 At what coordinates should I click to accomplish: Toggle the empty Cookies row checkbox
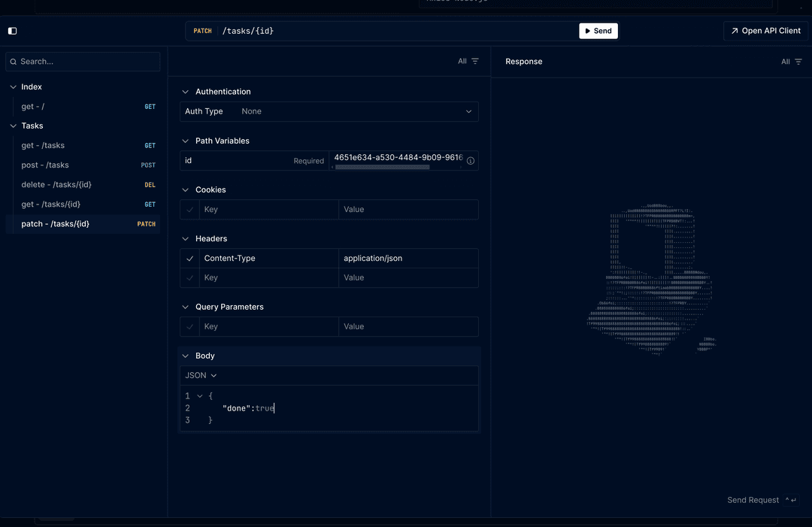(x=189, y=210)
